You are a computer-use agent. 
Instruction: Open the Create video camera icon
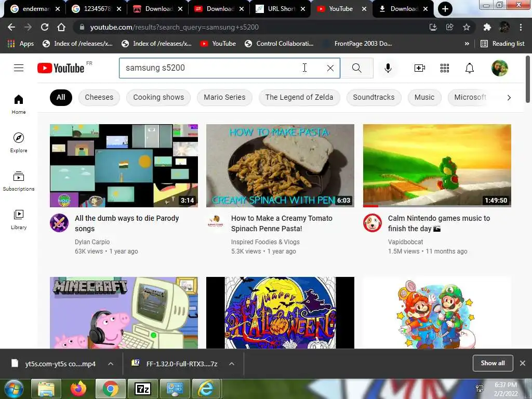(x=420, y=68)
